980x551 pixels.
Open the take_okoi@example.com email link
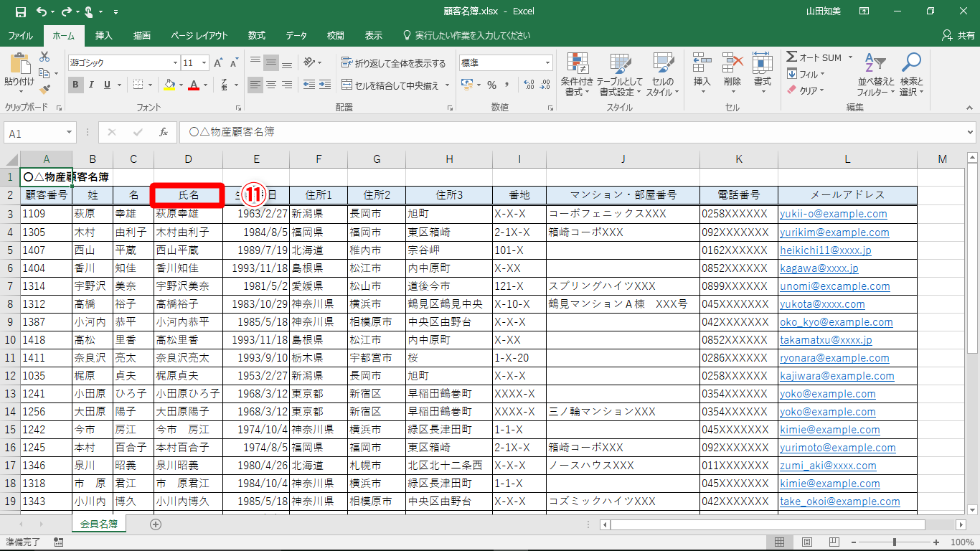[x=840, y=501]
